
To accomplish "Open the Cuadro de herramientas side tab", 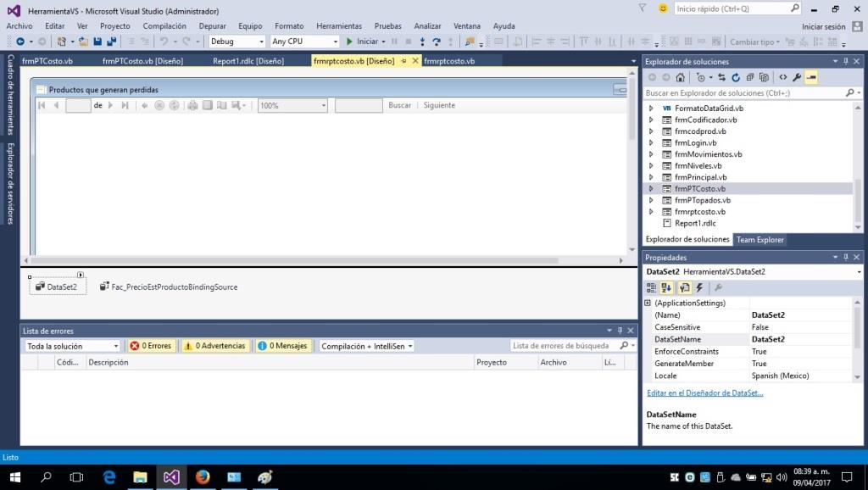I will point(10,94).
